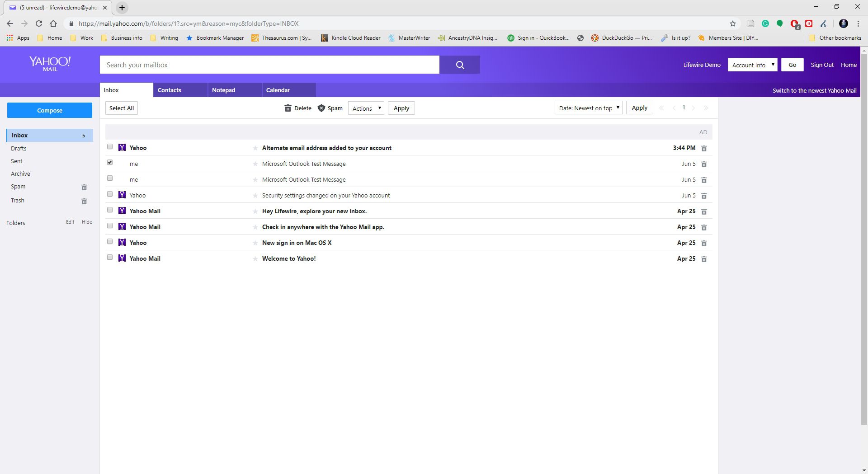
Task: Click the Sign Out link
Action: click(x=822, y=65)
